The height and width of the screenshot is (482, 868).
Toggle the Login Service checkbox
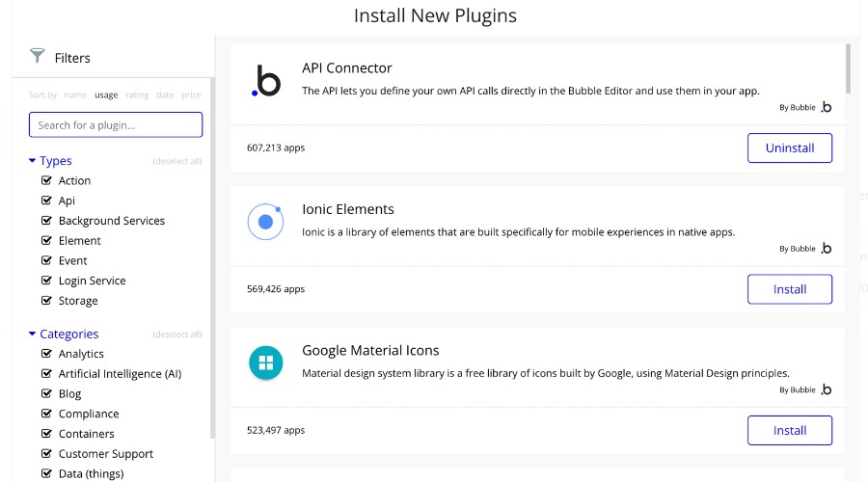tap(46, 280)
